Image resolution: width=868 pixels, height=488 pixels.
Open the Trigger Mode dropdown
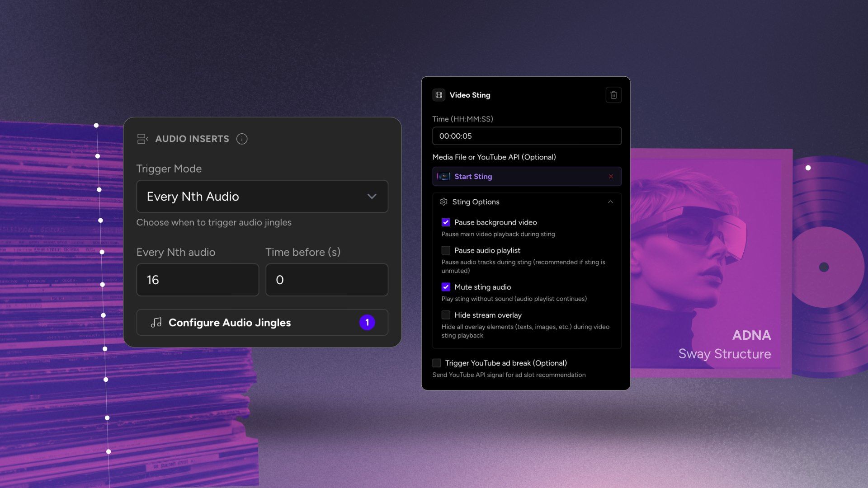tap(262, 197)
